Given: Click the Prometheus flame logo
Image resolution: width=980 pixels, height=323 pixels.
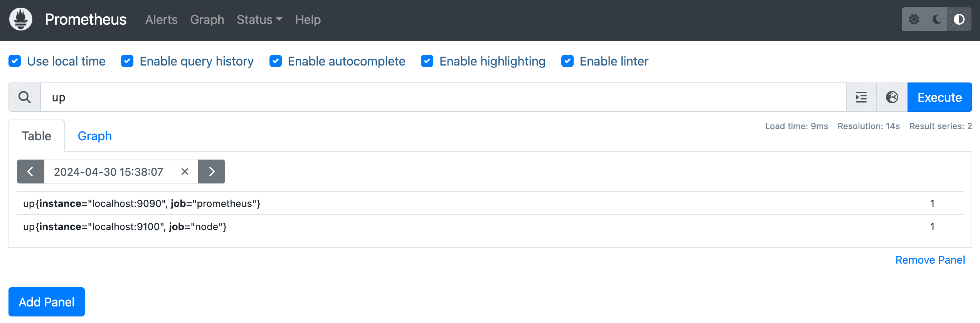Looking at the screenshot, I should click(x=21, y=19).
